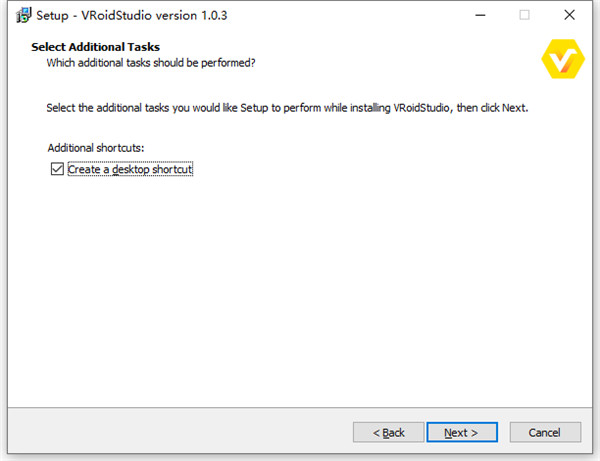
Task: Go back with the Back button
Action: pos(388,432)
